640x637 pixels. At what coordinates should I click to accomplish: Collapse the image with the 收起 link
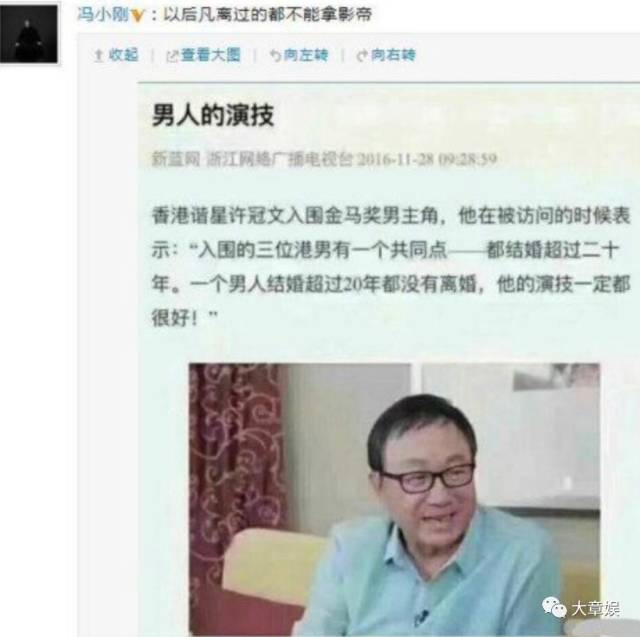pos(124,55)
